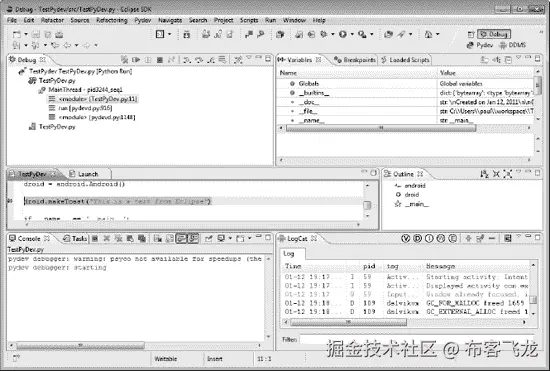Click Clear Log icon in LogCat toolbar
This screenshot has width=550, height=371.
pyautogui.click(x=508, y=238)
